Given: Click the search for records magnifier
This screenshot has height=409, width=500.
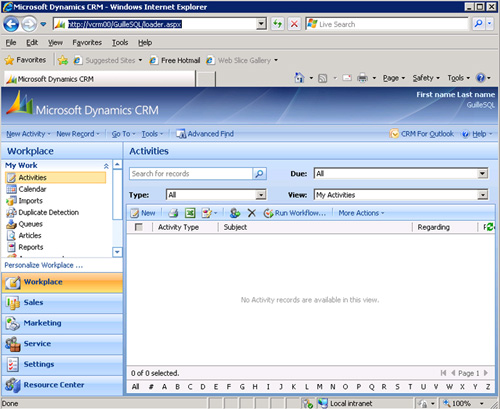Looking at the screenshot, I should (259, 174).
